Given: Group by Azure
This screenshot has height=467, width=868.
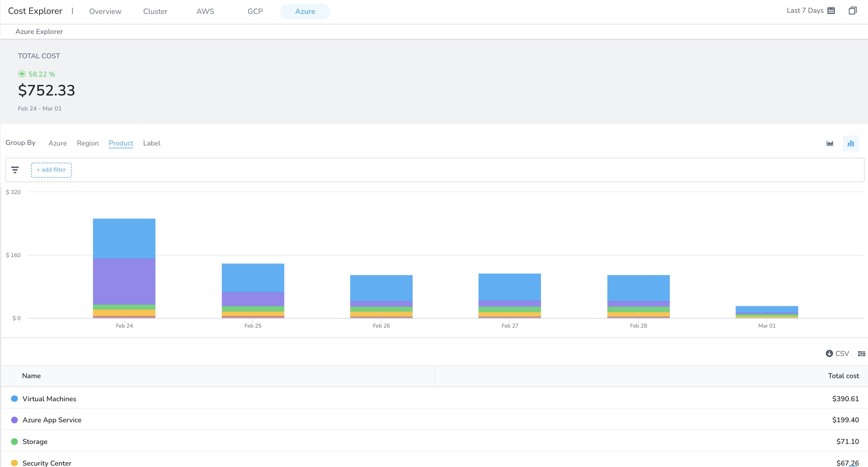Looking at the screenshot, I should coord(58,143).
